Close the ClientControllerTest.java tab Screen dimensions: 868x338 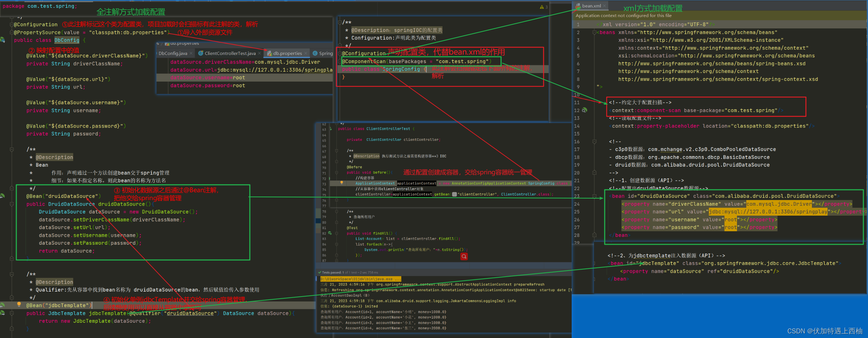click(x=259, y=53)
